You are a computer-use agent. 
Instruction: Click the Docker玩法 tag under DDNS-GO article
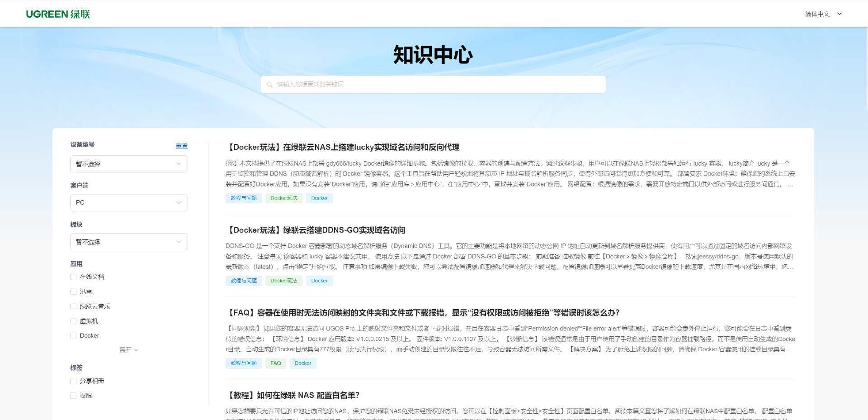[284, 281]
